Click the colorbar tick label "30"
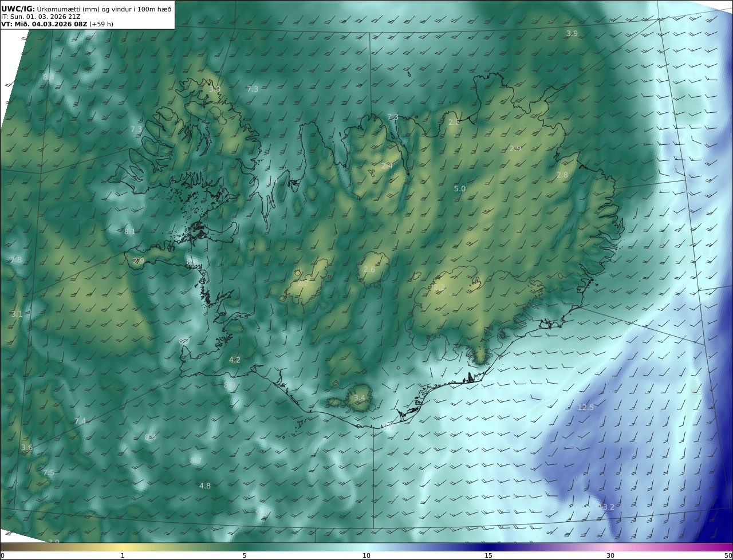The image size is (733, 560). 610,555
